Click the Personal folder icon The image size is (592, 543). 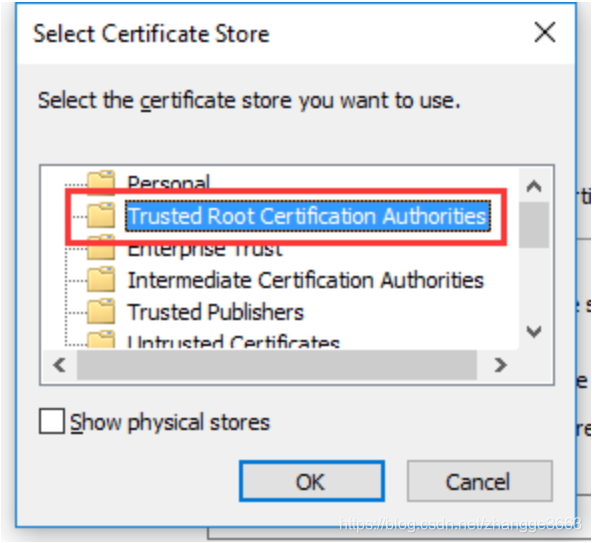pyautogui.click(x=101, y=180)
